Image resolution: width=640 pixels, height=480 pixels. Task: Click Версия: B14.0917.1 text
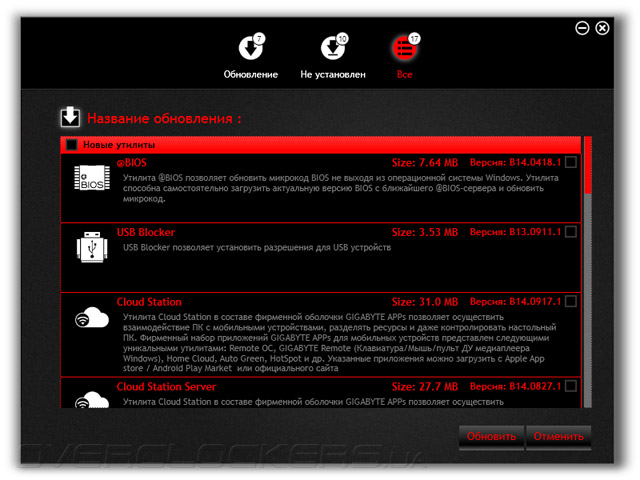[516, 302]
